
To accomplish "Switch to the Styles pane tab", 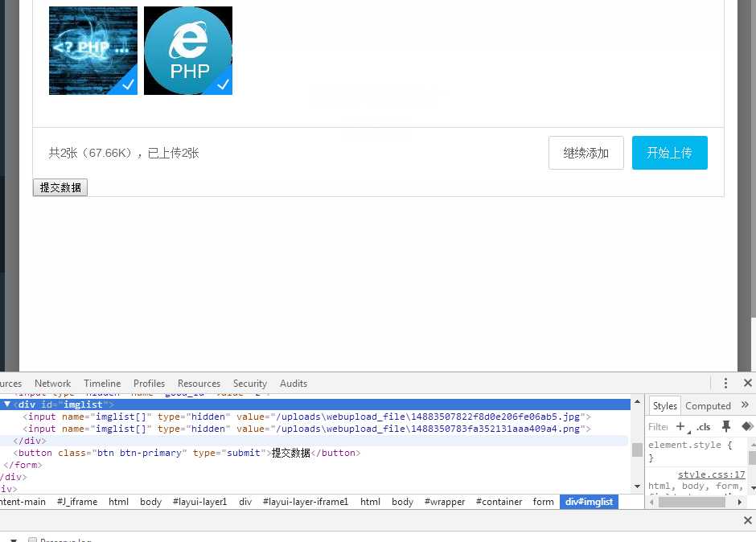I will pos(664,406).
